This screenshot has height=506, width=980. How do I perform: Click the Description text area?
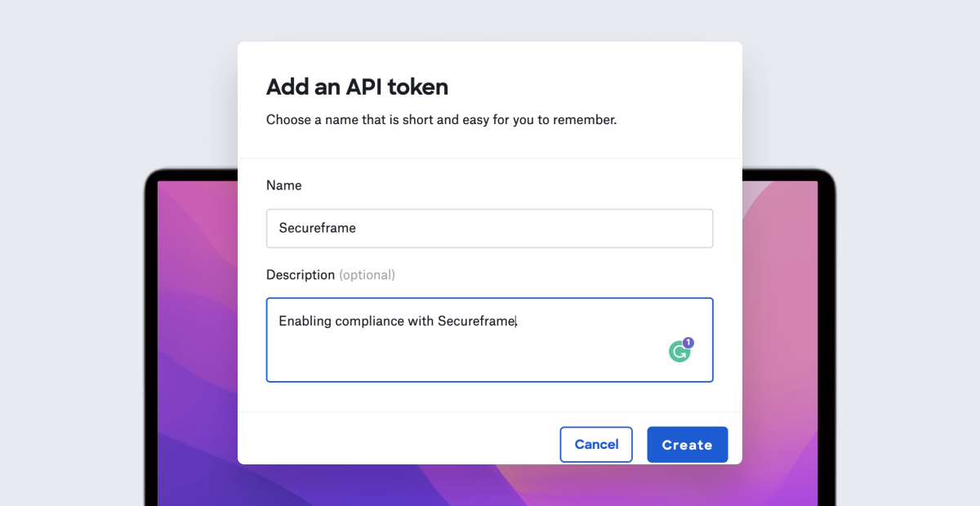(490, 340)
